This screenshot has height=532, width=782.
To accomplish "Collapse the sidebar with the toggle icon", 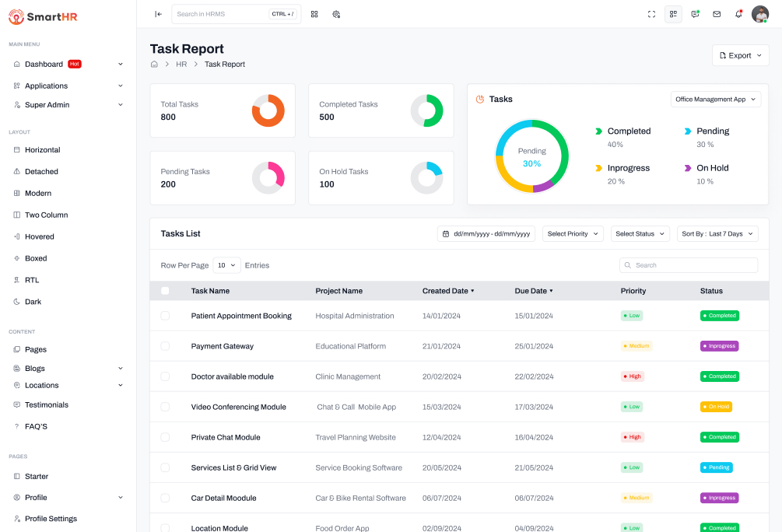I will point(158,14).
